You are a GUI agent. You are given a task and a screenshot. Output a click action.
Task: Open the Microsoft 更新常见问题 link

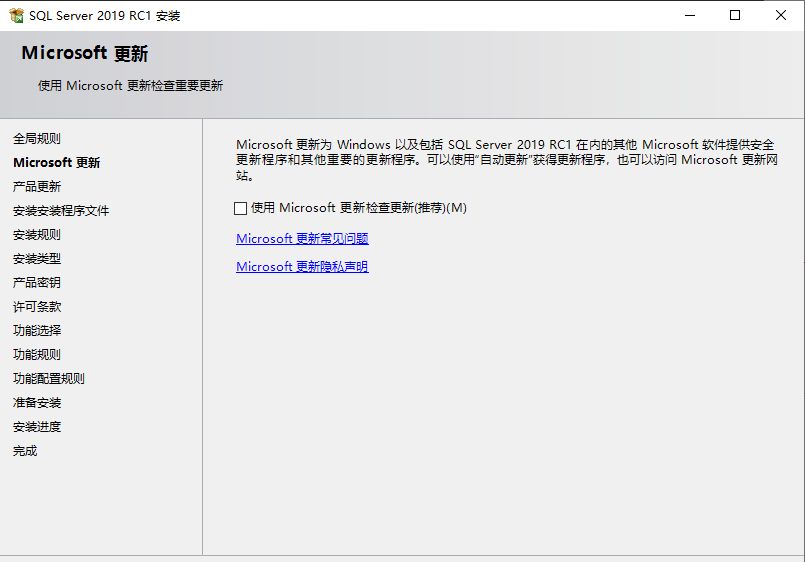pos(302,239)
